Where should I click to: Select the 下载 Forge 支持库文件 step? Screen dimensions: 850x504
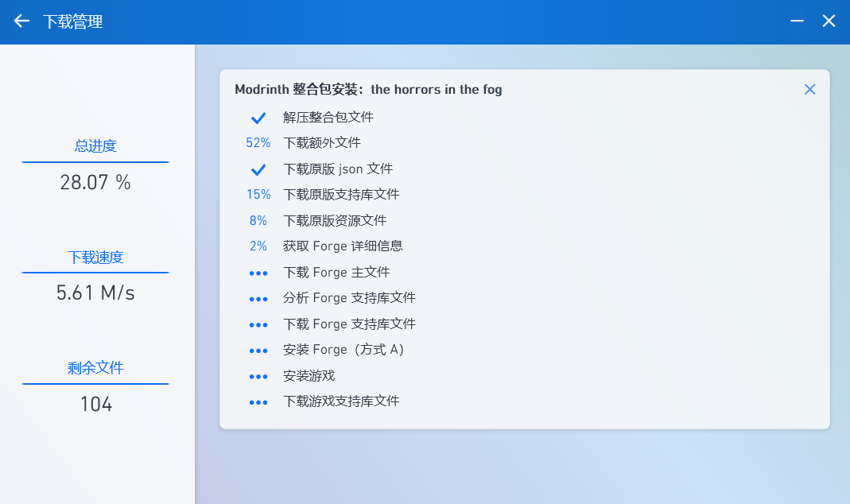349,324
